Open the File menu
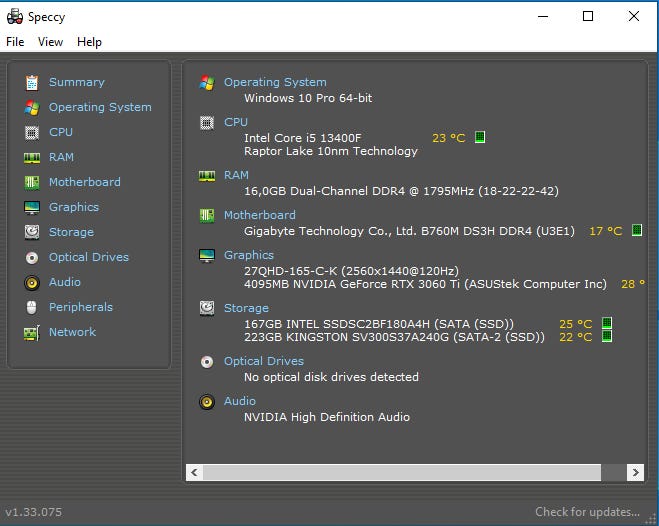The height and width of the screenshot is (526, 659). point(15,42)
